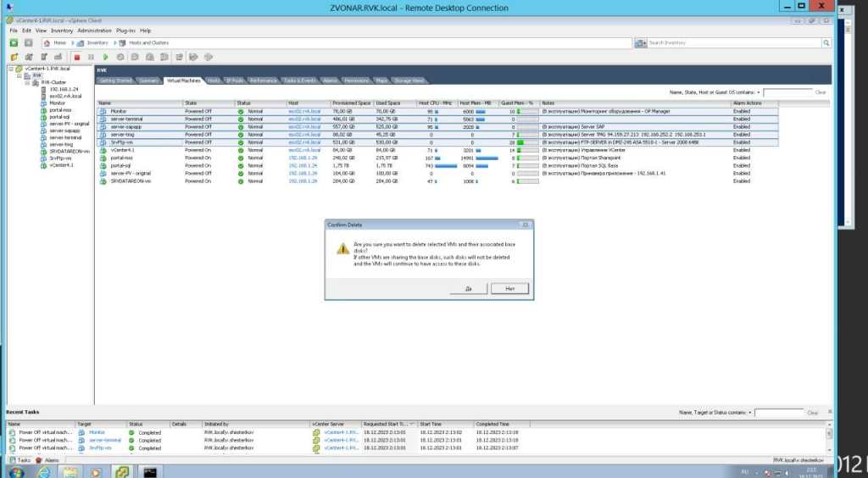Screen dimensions: 868x478
Task: Click the esx02 host link for Monitor
Action: (x=304, y=111)
